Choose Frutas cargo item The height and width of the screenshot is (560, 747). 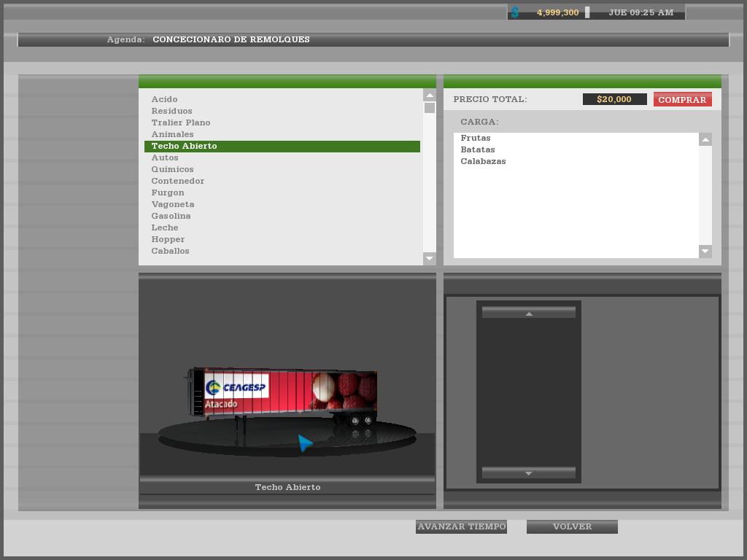475,138
